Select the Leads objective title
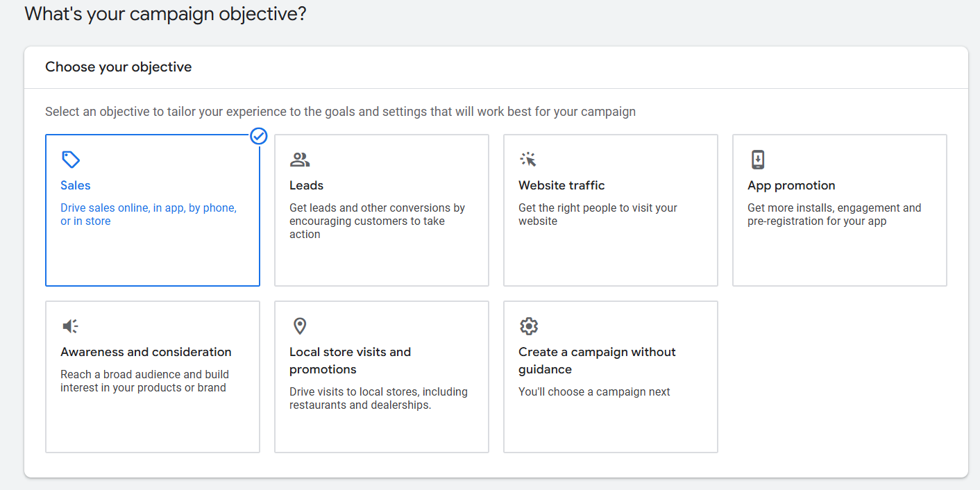Screen dimensions: 980x490 [x=306, y=185]
